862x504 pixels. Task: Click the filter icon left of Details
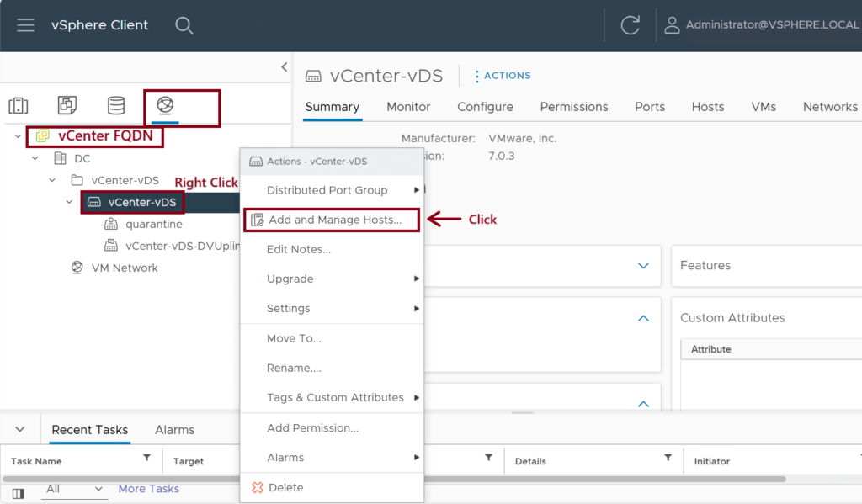(488, 458)
